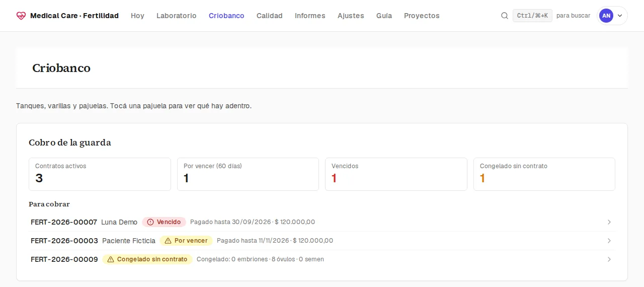Click the text Pagado hasta 30/09/2026

[x=230, y=222]
